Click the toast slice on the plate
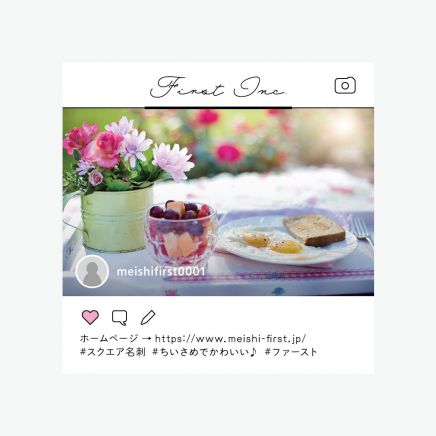The height and width of the screenshot is (436, 436). [x=314, y=230]
